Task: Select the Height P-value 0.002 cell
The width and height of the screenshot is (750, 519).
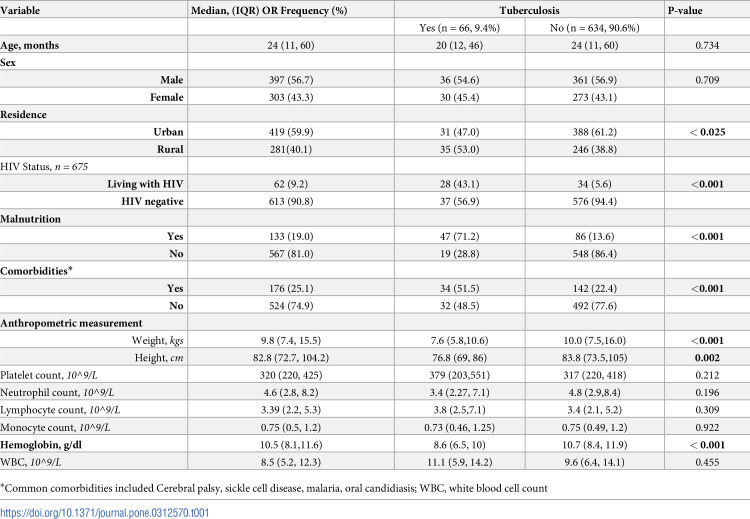Action: 707,358
